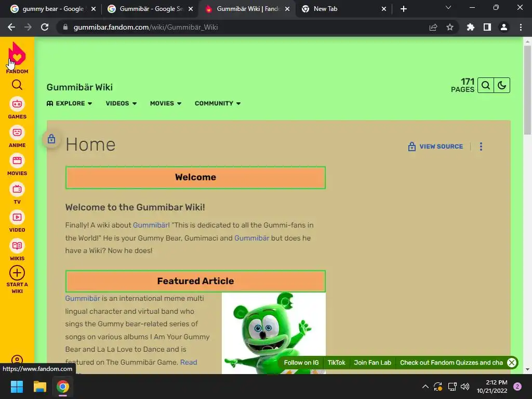Open the Windows Start menu

click(x=17, y=387)
